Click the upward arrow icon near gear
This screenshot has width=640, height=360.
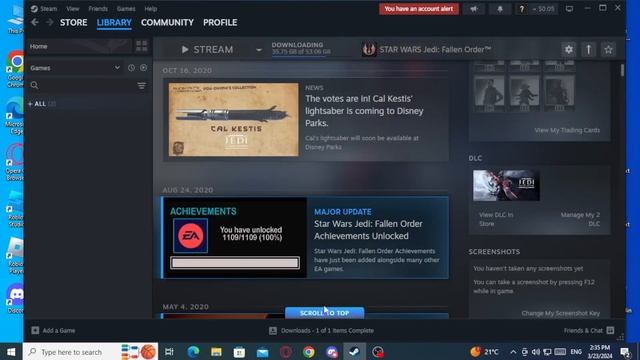click(x=589, y=49)
